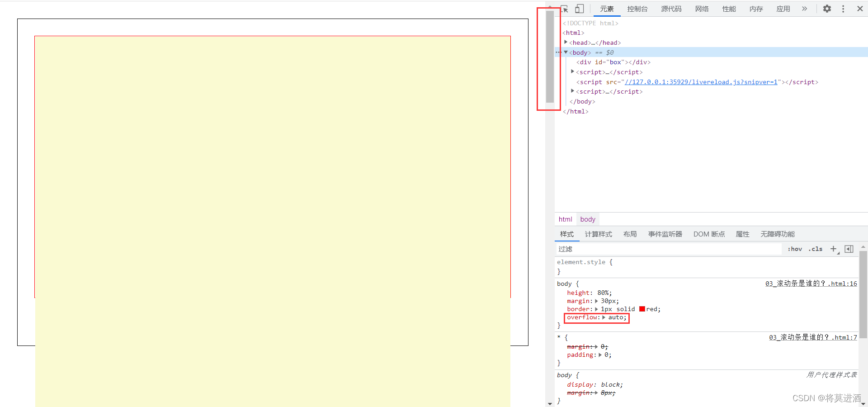Activate the inspect element picker icon
This screenshot has height=407, width=868.
(x=565, y=9)
